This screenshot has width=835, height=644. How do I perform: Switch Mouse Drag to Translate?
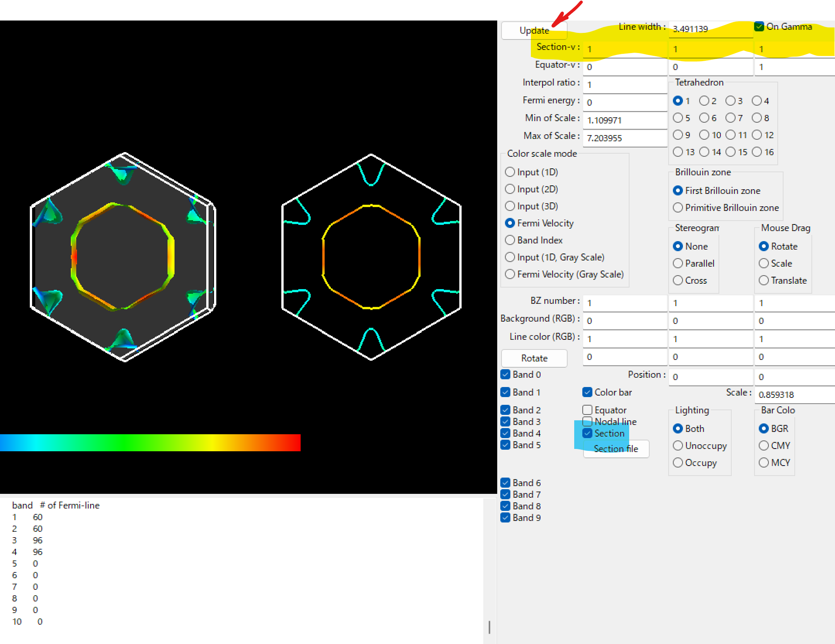tap(764, 281)
